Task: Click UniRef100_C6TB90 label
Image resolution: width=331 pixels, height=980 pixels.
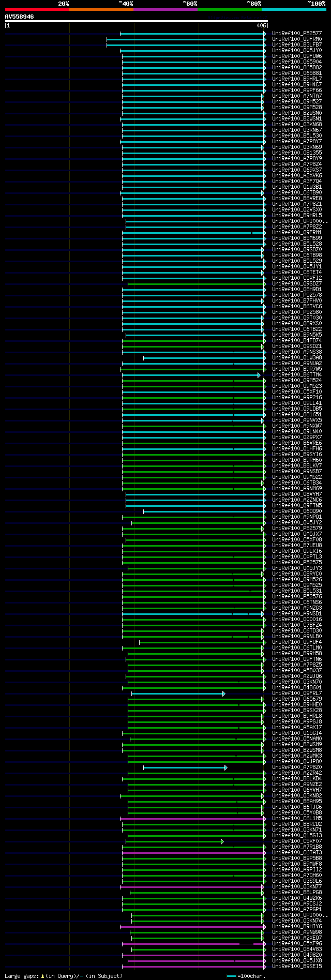Action: pos(297,193)
